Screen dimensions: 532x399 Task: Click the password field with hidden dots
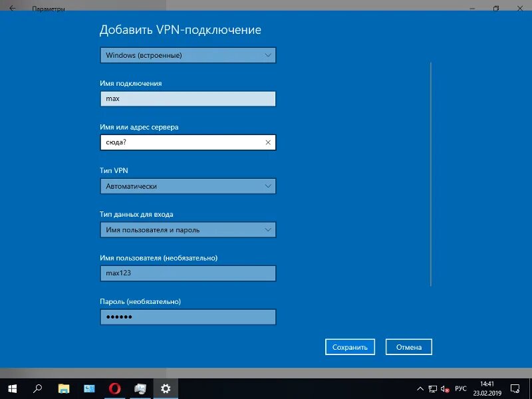(x=188, y=317)
